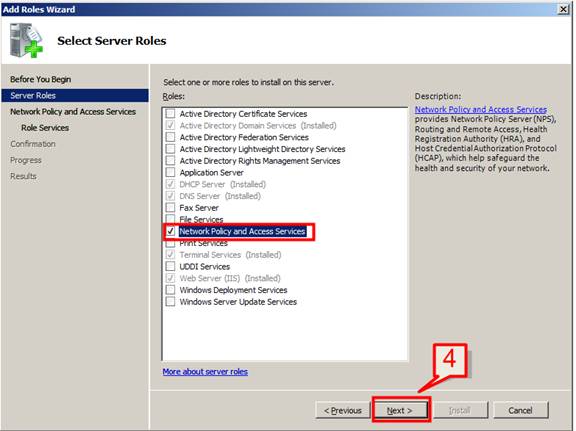Open Network Policy and Access Services description link
The width and height of the screenshot is (576, 431).
click(x=481, y=109)
